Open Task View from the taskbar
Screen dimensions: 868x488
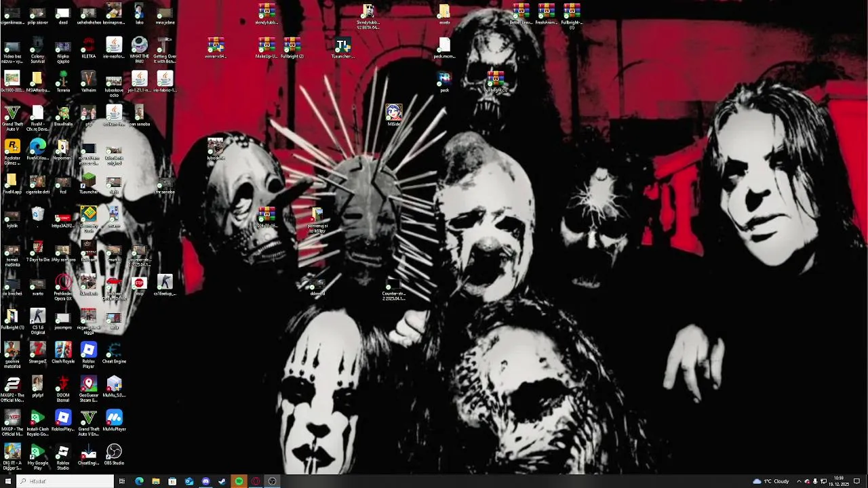tap(122, 481)
